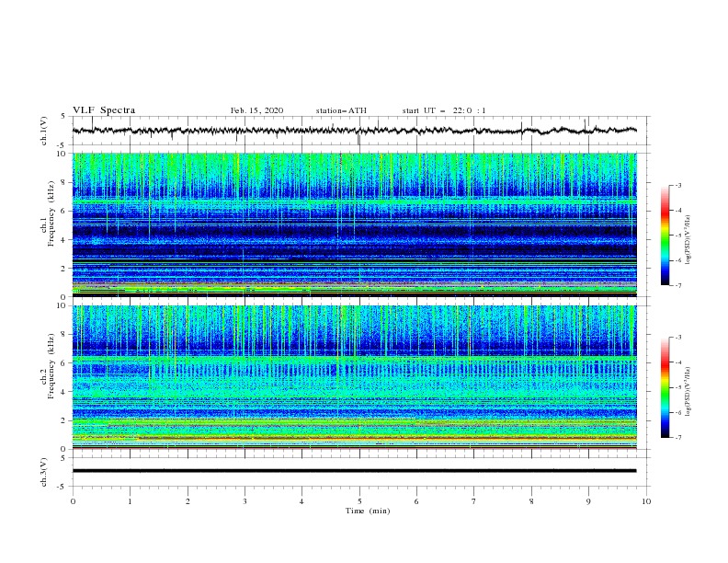Click the ch.3(V) waveform axis label

coord(44,472)
